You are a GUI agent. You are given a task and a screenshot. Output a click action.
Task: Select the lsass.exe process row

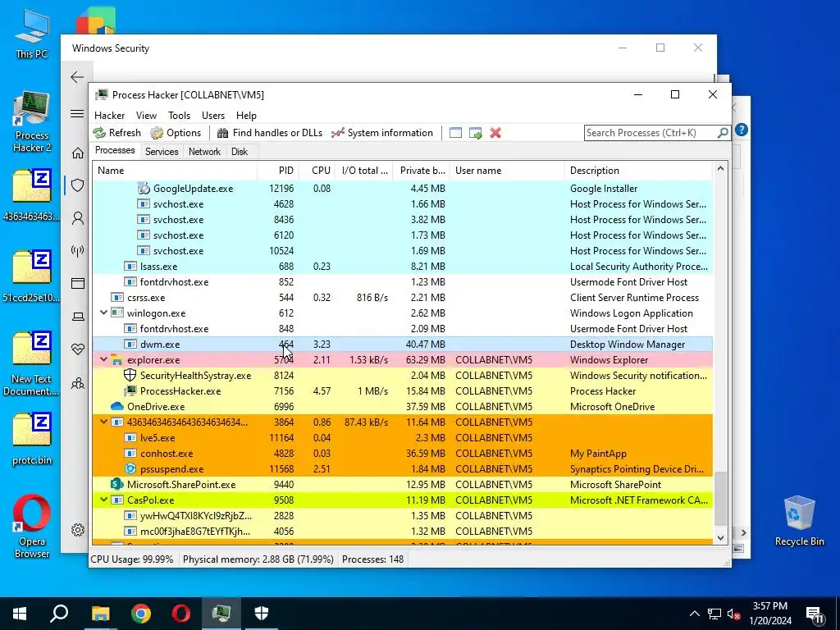pos(402,267)
